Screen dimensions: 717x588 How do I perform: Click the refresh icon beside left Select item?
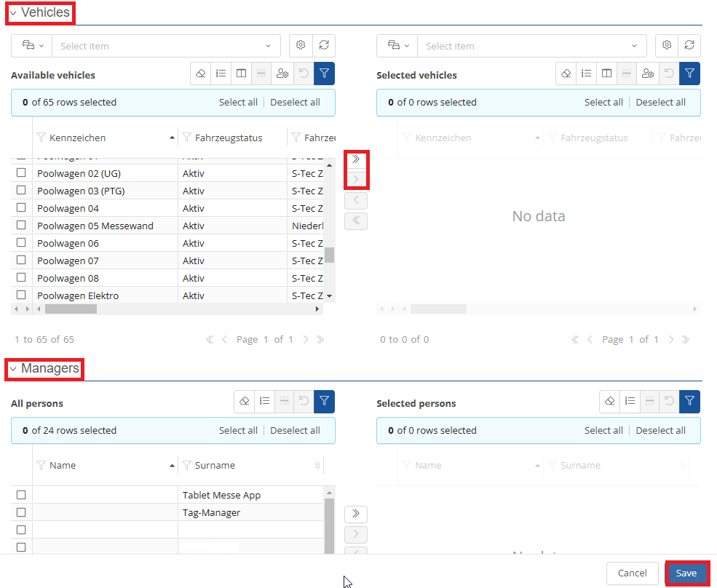[324, 46]
